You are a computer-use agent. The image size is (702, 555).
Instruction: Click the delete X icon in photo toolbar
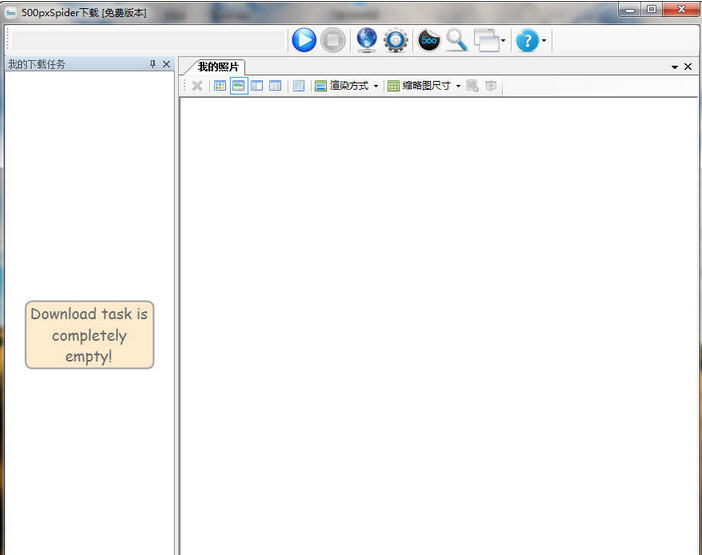(197, 86)
